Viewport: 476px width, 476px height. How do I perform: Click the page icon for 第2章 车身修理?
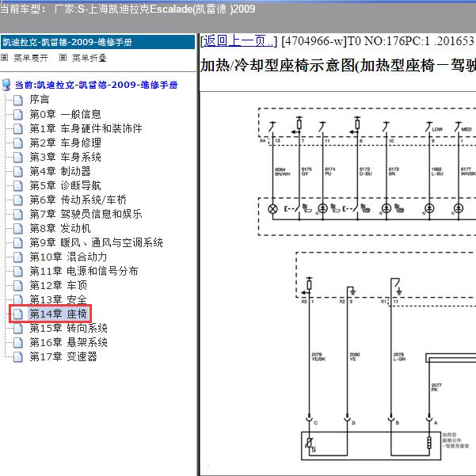click(18, 143)
